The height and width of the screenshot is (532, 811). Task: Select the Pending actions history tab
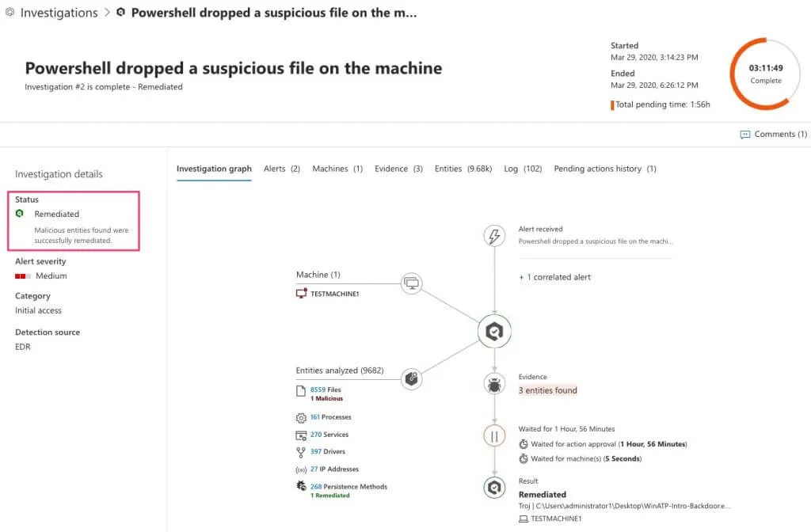coord(604,169)
